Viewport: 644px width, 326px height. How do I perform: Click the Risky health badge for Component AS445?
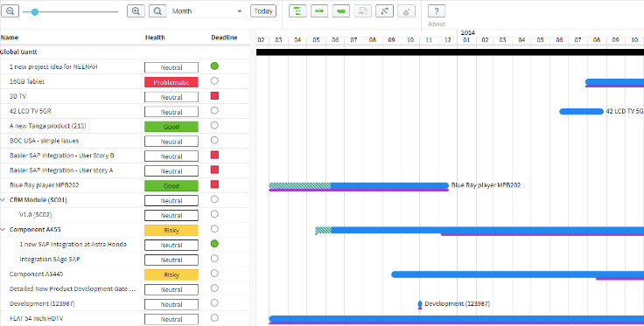click(x=171, y=274)
